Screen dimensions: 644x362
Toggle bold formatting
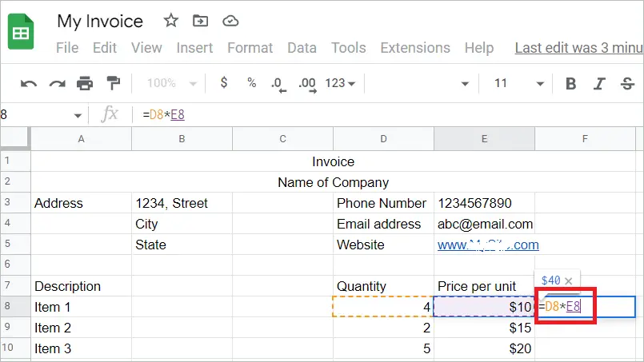[x=570, y=84]
